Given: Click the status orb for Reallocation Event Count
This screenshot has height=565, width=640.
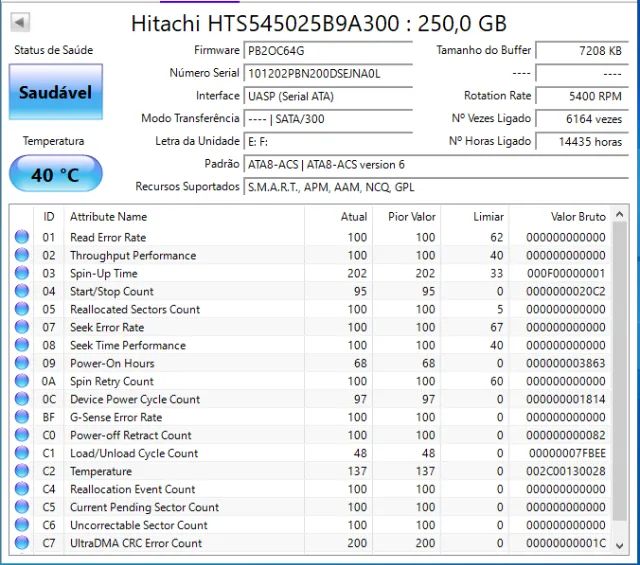Looking at the screenshot, I should click(22, 488).
